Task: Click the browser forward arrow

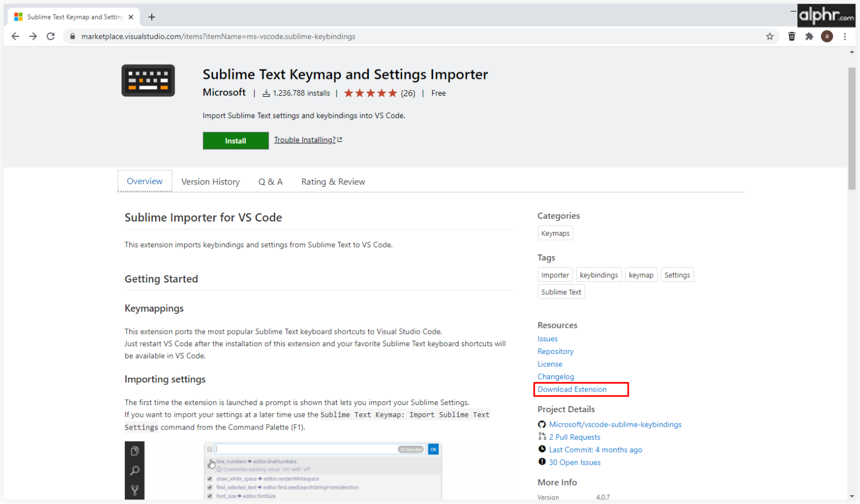Action: 33,36
